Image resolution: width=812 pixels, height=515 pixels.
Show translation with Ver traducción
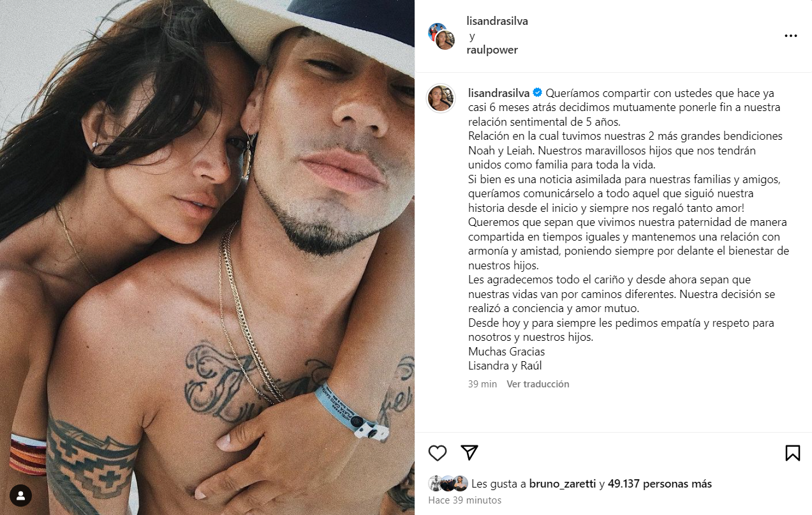point(538,384)
